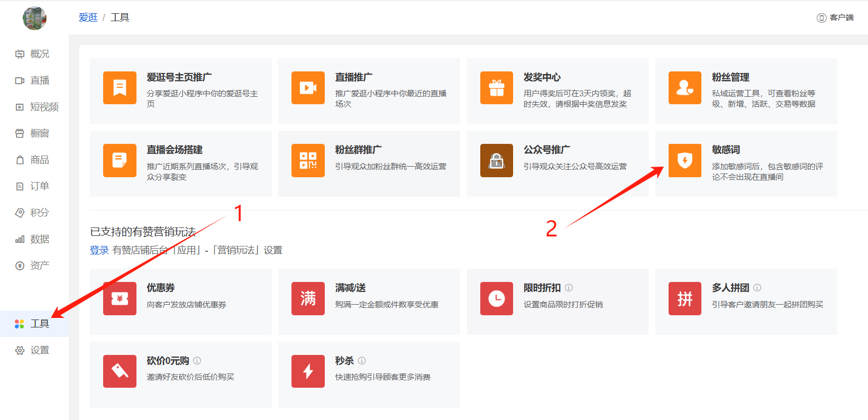Click the 积分 tag icon in sidebar
The height and width of the screenshot is (420, 868).
click(x=20, y=213)
